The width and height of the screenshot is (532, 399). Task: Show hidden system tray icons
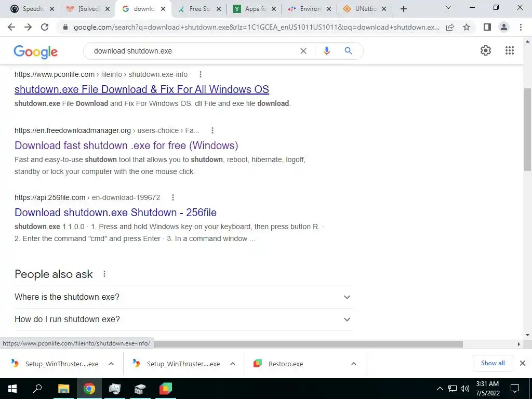(440, 389)
